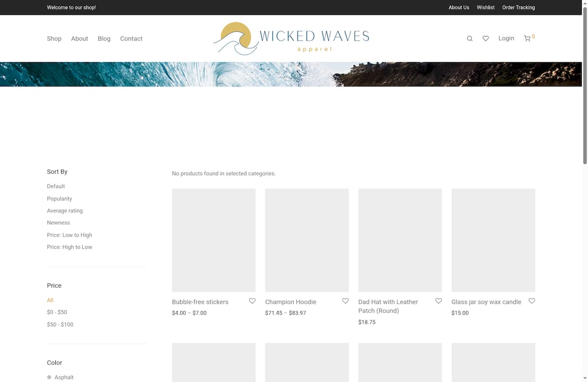Viewport: 588px width, 382px height.
Task: Filter by price $0 - $50
Action: click(x=57, y=312)
